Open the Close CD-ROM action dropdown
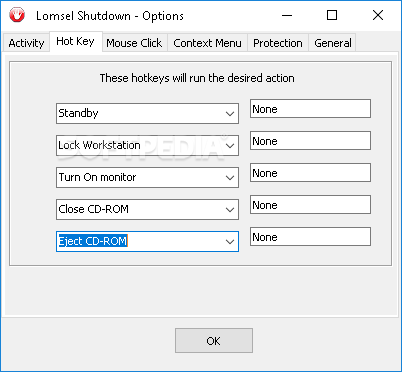The width and height of the screenshot is (402, 372). pos(230,210)
